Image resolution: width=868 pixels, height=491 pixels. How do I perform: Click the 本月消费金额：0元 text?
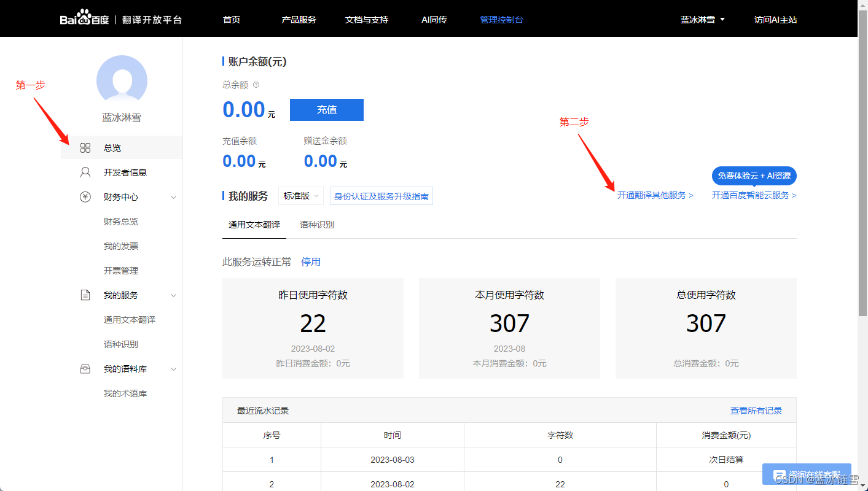point(509,363)
